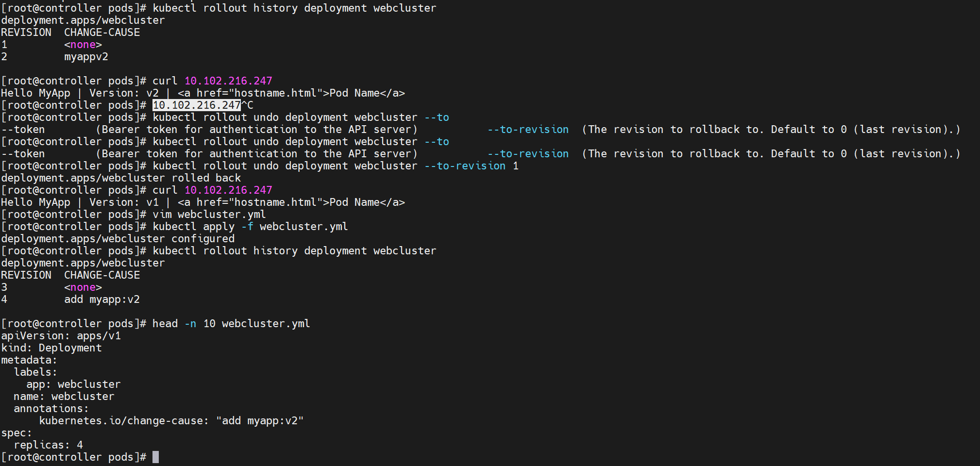Click '--to-revision 1' in the undo command
980x466 pixels.
point(472,166)
